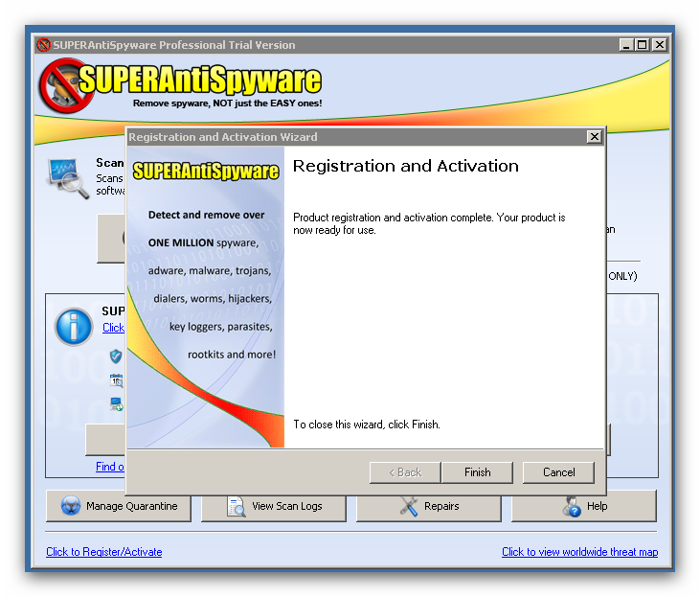Click the Help person icon
This screenshot has height=597, width=700.
click(572, 506)
